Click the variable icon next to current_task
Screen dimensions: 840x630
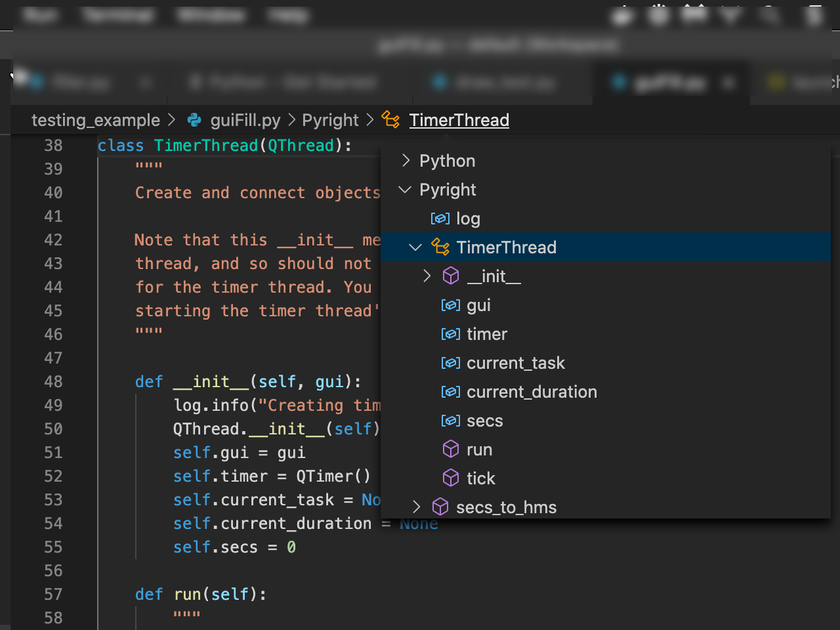coord(451,363)
